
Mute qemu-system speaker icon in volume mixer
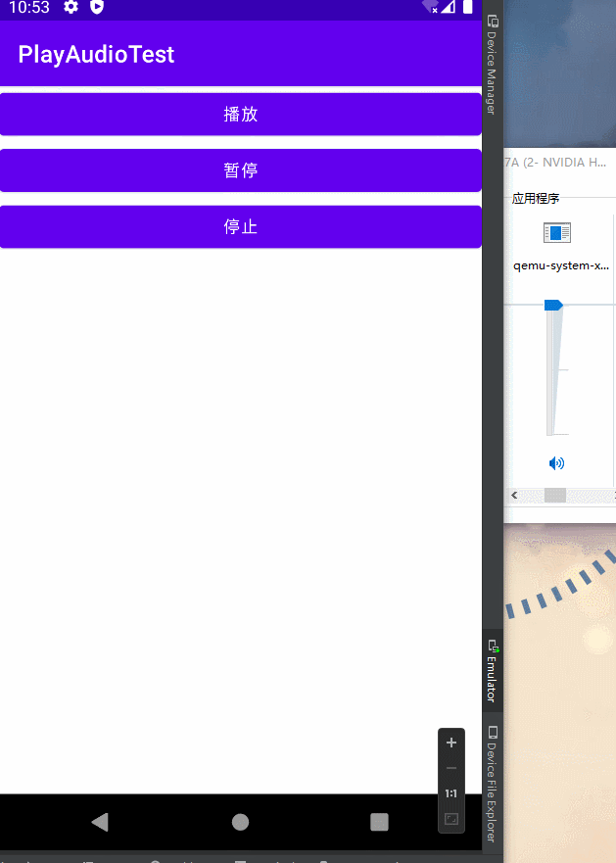pyautogui.click(x=556, y=463)
